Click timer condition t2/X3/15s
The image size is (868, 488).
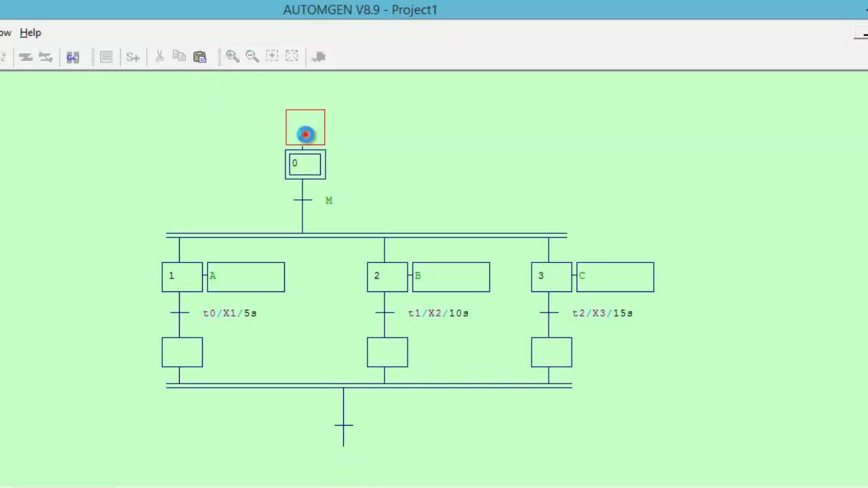tap(602, 313)
